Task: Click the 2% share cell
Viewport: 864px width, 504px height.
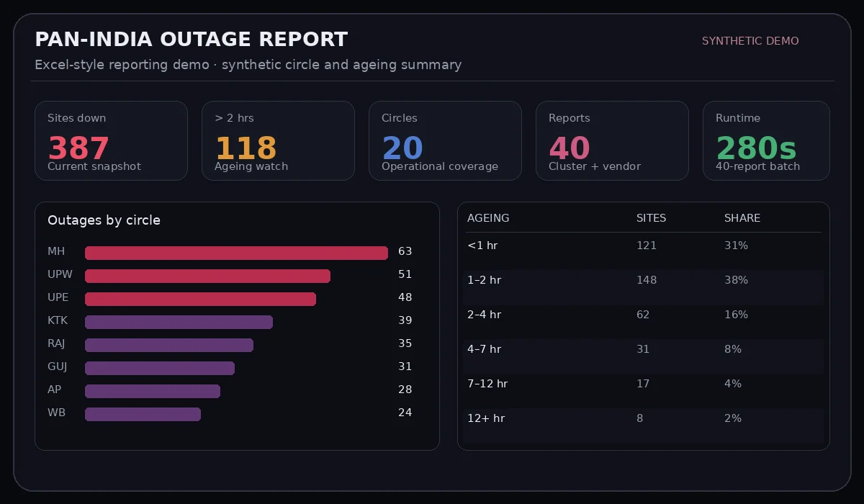Action: 733,418
